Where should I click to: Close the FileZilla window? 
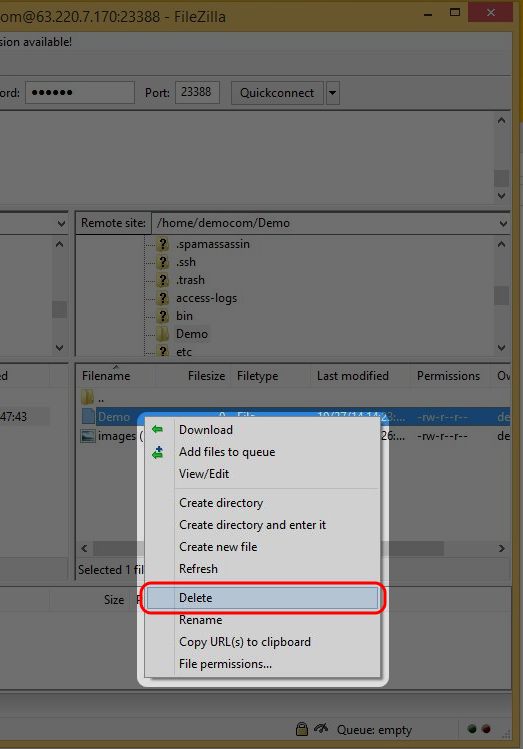(x=491, y=12)
